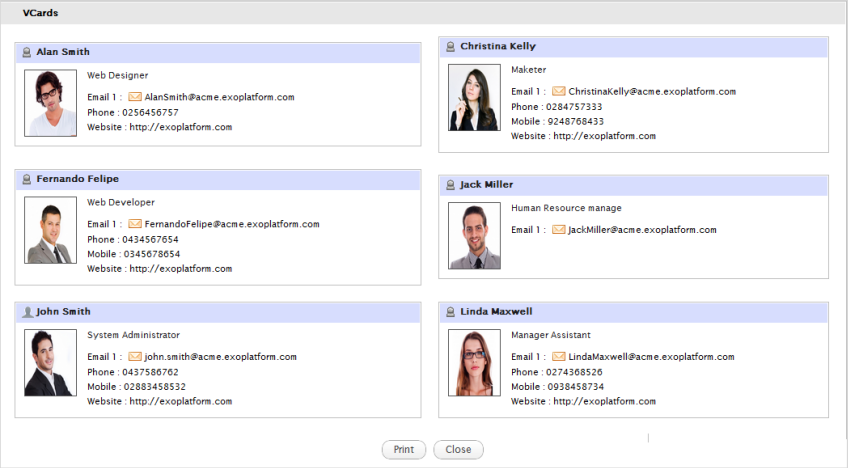
Task: Click the Close button
Action: [x=458, y=450]
